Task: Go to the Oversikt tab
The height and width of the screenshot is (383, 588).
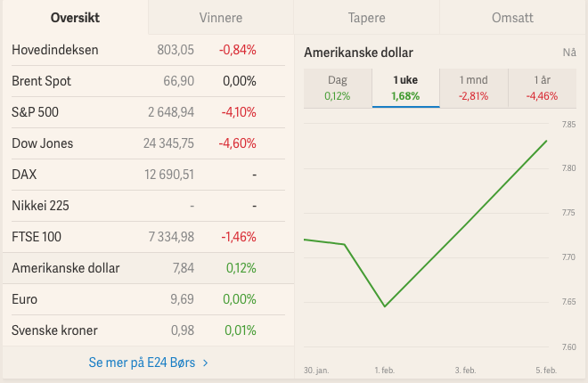Action: pos(75,18)
